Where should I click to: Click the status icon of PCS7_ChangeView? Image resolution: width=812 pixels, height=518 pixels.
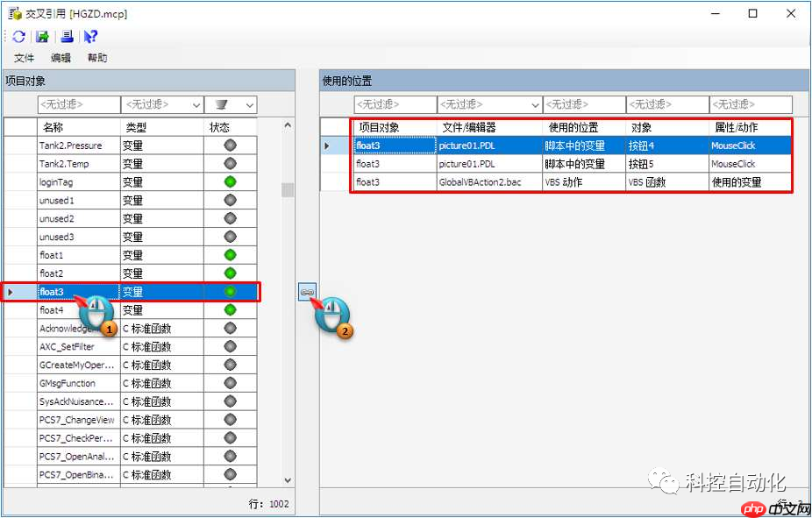[x=230, y=419]
